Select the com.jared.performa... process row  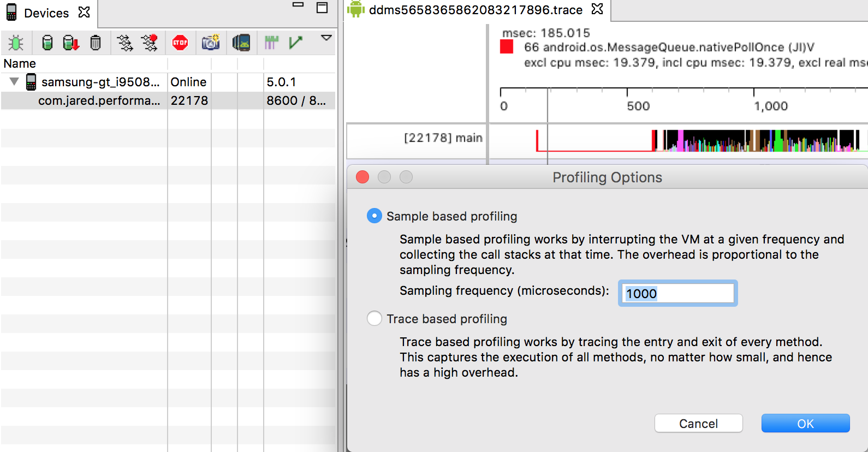(168, 100)
